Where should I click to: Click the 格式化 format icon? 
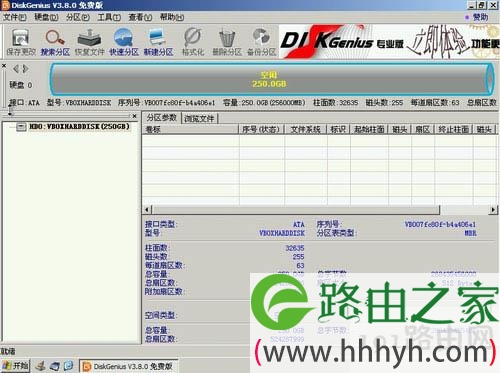(x=193, y=42)
